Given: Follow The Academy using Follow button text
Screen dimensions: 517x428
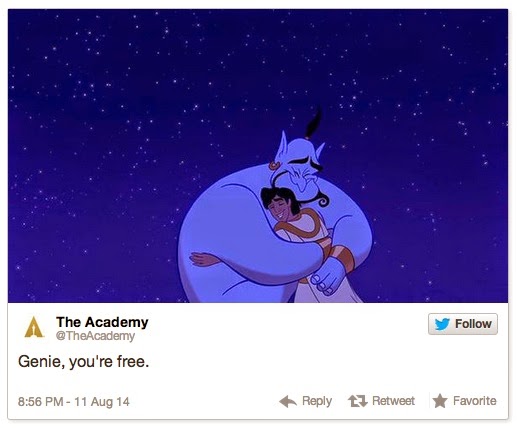Looking at the screenshot, I should pyautogui.click(x=473, y=324).
